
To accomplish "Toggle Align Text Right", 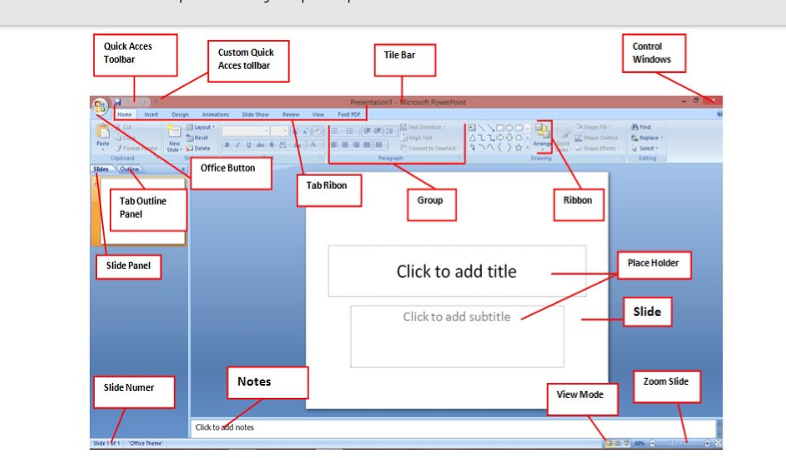I will (356, 145).
